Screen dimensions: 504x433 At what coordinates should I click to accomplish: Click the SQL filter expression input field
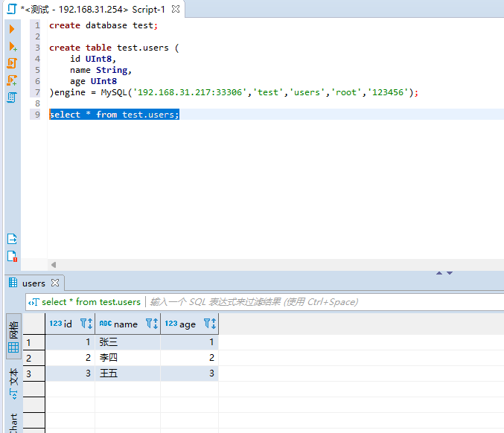(325, 302)
